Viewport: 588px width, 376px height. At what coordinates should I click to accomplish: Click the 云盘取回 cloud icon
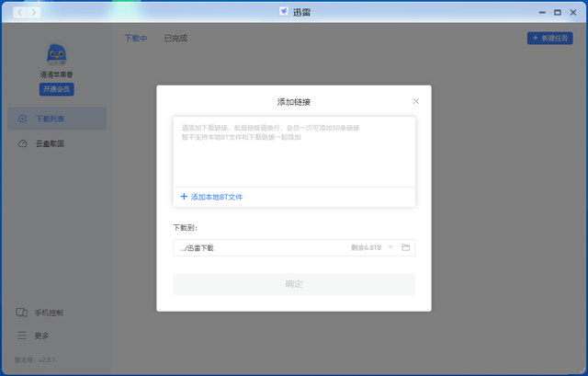pyautogui.click(x=23, y=143)
